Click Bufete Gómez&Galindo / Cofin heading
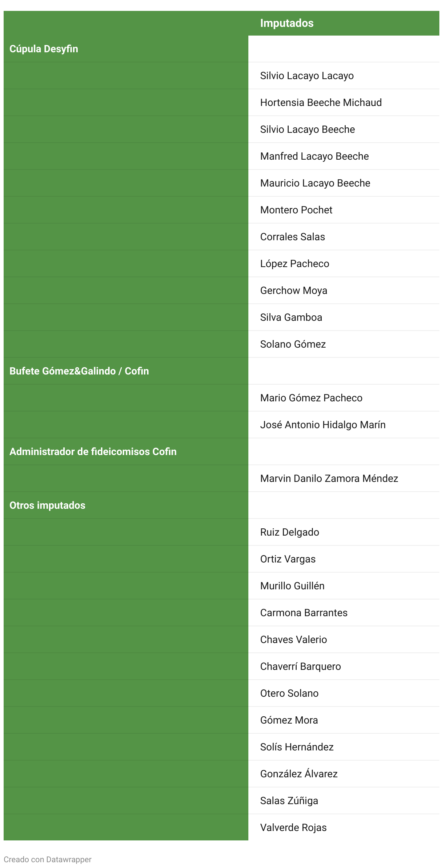This screenshot has width=443, height=868. point(79,371)
